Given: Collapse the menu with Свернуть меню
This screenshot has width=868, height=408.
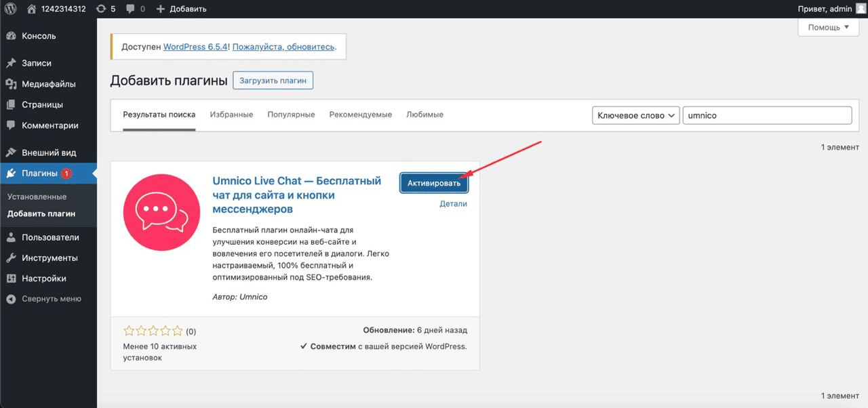Looking at the screenshot, I should coord(51,299).
